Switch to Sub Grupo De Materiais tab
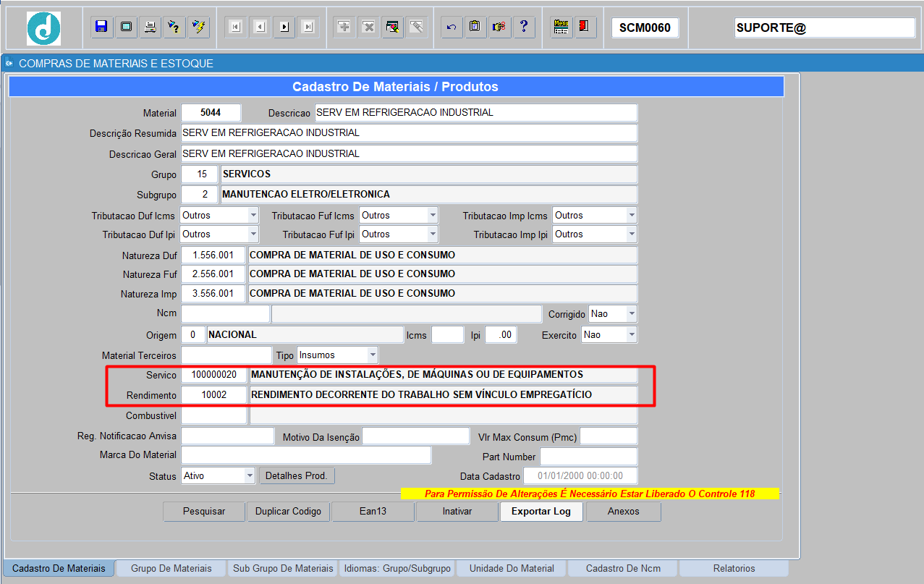 click(283, 568)
